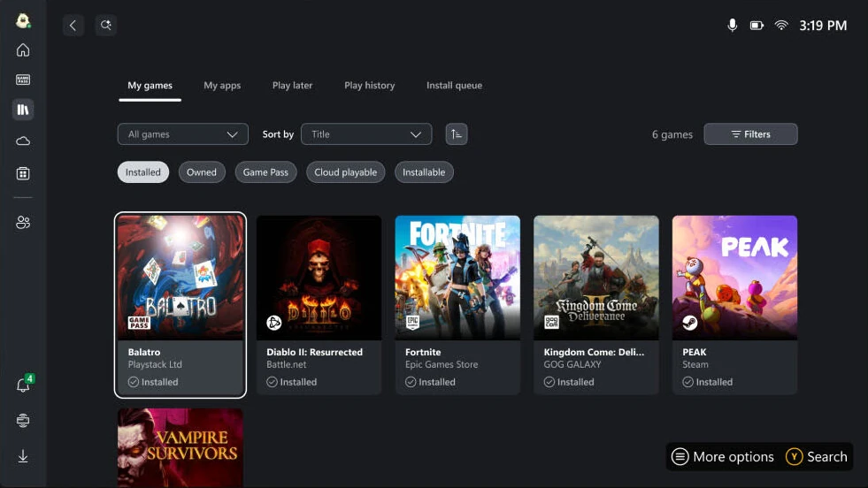Toggle the Installed filter chip
The height and width of the screenshot is (488, 868).
pyautogui.click(x=143, y=172)
